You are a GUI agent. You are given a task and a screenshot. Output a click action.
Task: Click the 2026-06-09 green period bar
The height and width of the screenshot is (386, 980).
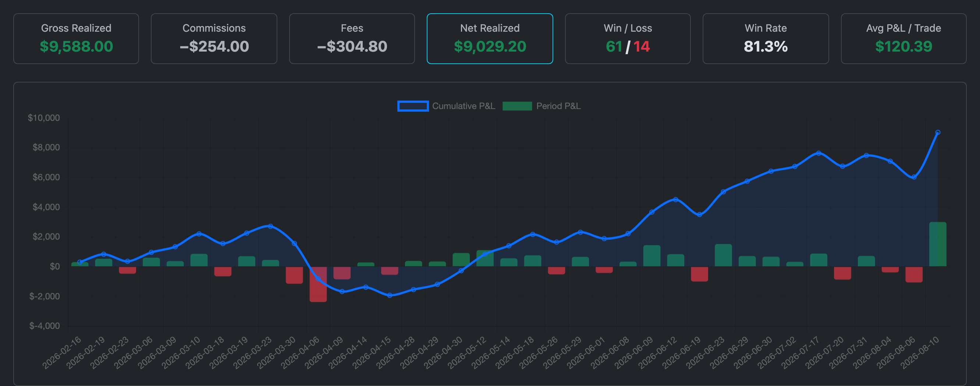click(x=652, y=256)
